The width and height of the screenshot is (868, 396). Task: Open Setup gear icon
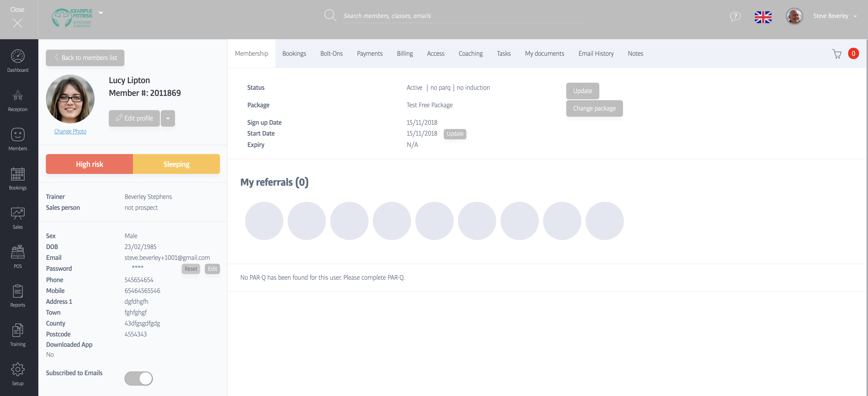tap(18, 369)
